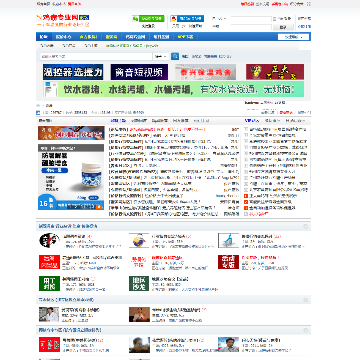Open the 温控器选捷力 banner ad

click(x=73, y=72)
